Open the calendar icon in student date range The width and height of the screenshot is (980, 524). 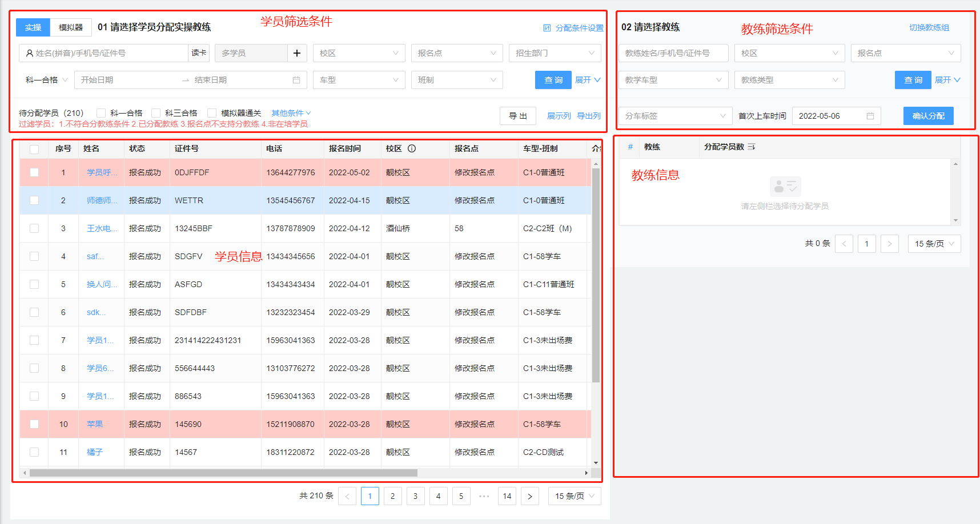click(296, 80)
